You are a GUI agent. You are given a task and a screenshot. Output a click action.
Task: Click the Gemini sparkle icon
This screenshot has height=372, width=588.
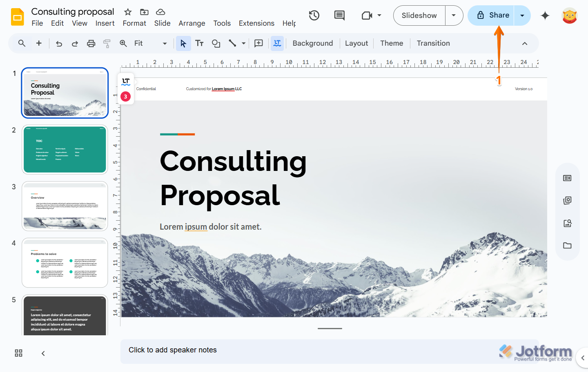(x=545, y=15)
